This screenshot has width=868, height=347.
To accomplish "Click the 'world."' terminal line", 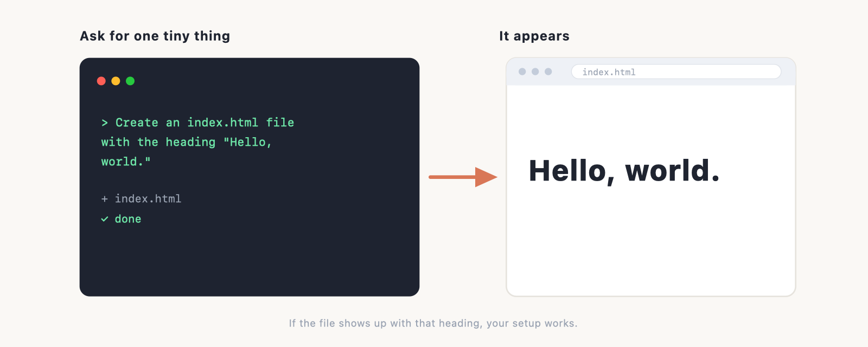I will click(x=126, y=162).
